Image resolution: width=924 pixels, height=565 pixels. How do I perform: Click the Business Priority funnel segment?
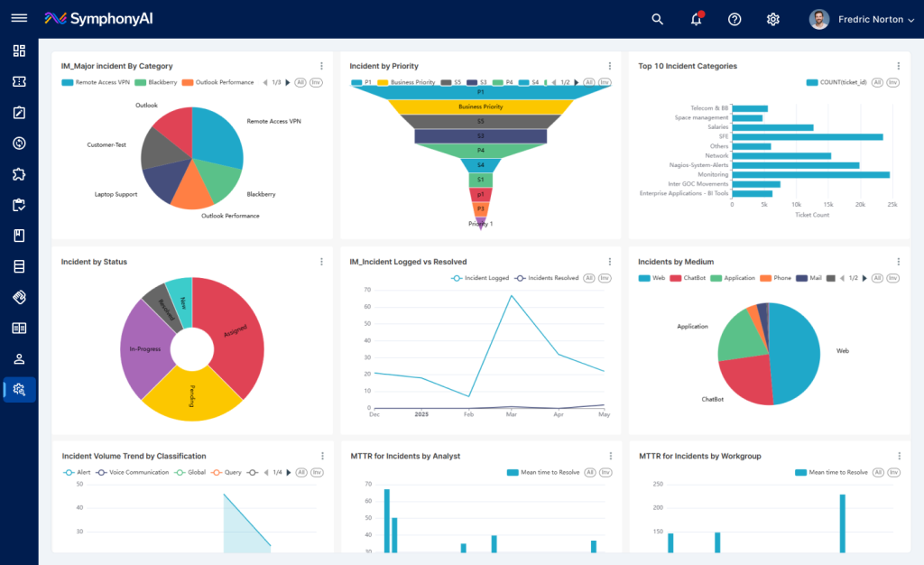coord(480,107)
